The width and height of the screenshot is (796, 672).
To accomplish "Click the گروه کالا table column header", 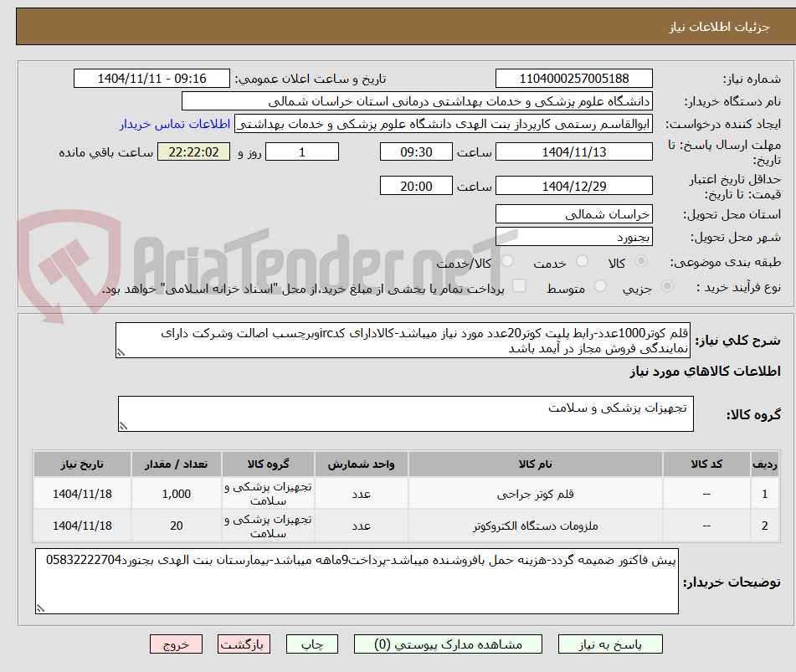I will tap(268, 464).
